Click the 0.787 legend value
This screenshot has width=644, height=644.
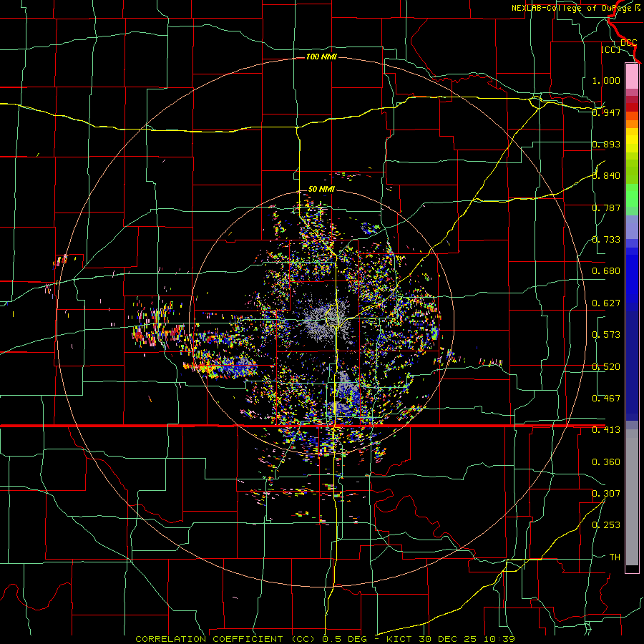click(x=606, y=208)
